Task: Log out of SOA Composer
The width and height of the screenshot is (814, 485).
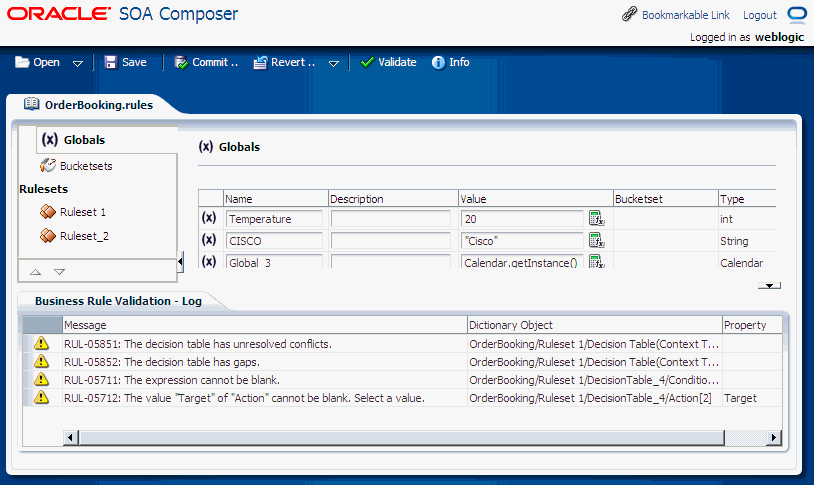Action: (759, 15)
